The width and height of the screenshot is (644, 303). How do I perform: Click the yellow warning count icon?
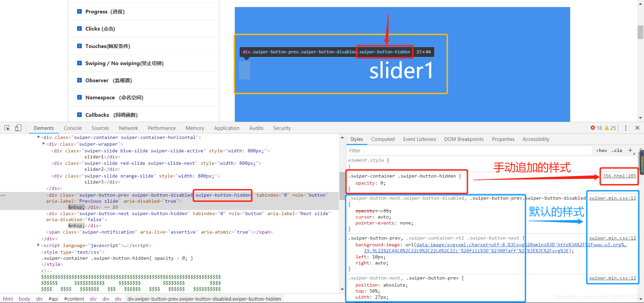point(607,128)
